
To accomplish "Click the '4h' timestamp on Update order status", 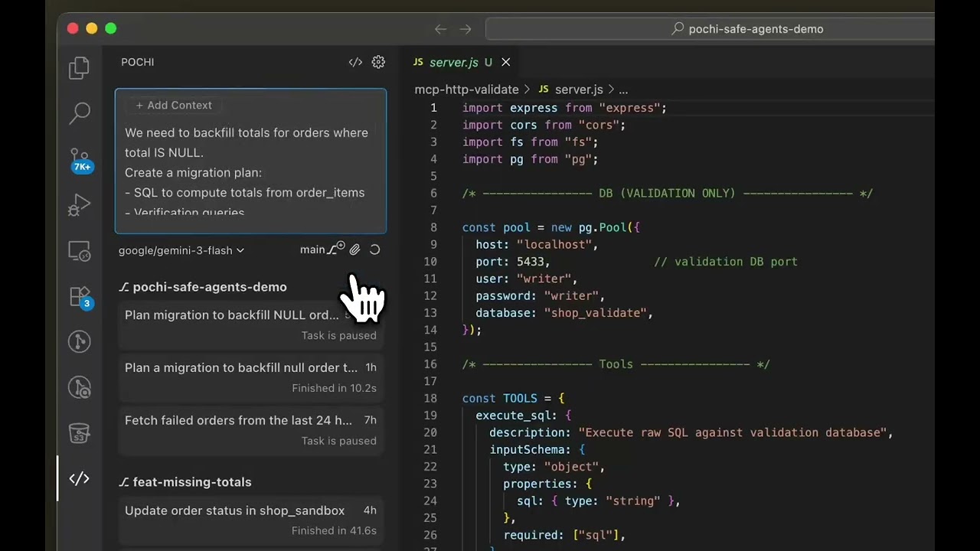I will pos(370,510).
